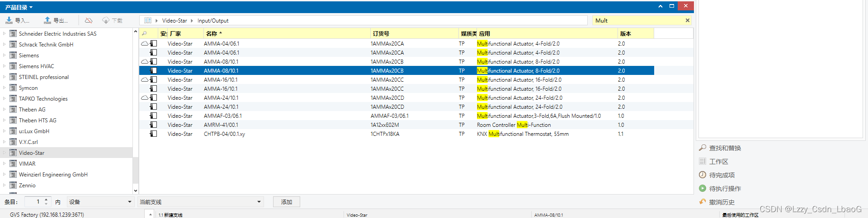Screen dimensions: 868x218
Task: Decrease the 条目 count stepper
Action: click(x=46, y=204)
